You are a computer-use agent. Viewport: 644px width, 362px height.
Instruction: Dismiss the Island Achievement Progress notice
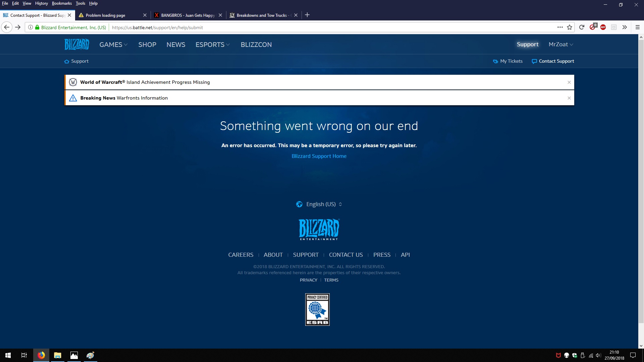pos(569,82)
